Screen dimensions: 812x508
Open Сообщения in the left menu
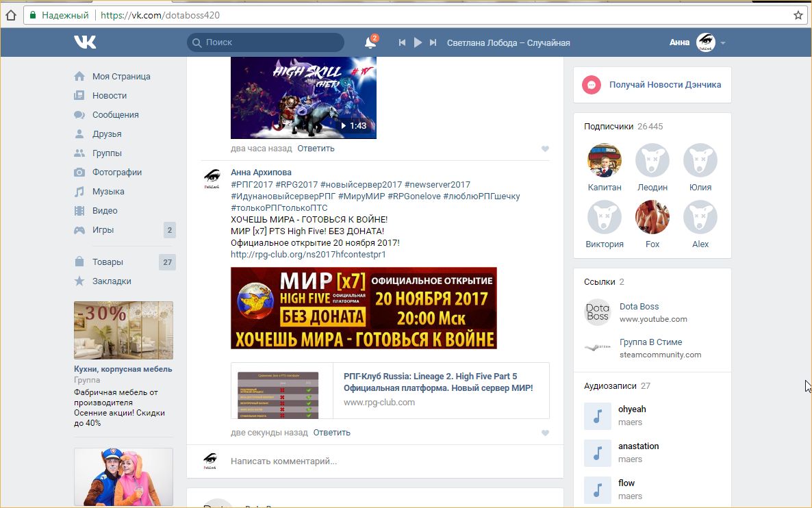(115, 115)
